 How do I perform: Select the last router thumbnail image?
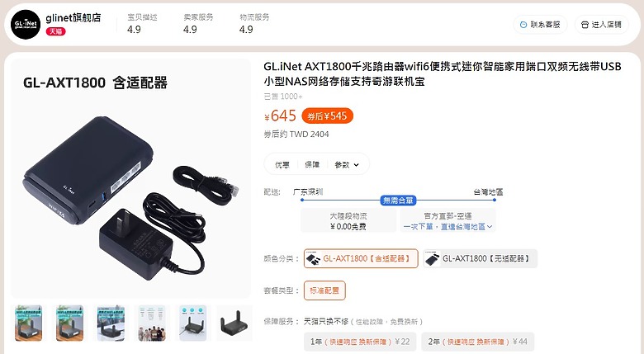click(x=234, y=323)
